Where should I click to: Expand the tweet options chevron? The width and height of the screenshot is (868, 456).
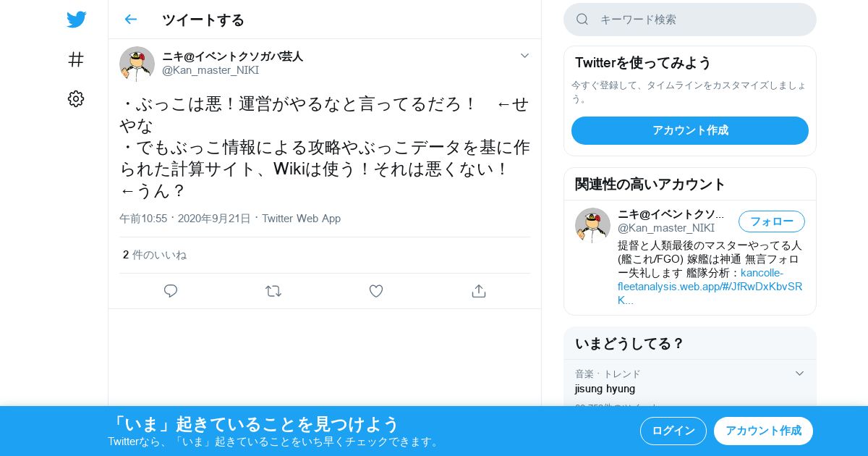525,56
